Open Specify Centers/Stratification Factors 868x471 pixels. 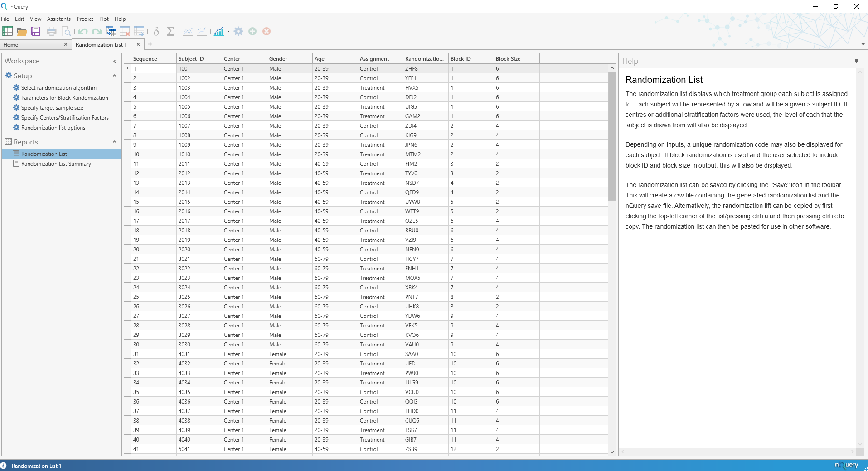tap(65, 118)
